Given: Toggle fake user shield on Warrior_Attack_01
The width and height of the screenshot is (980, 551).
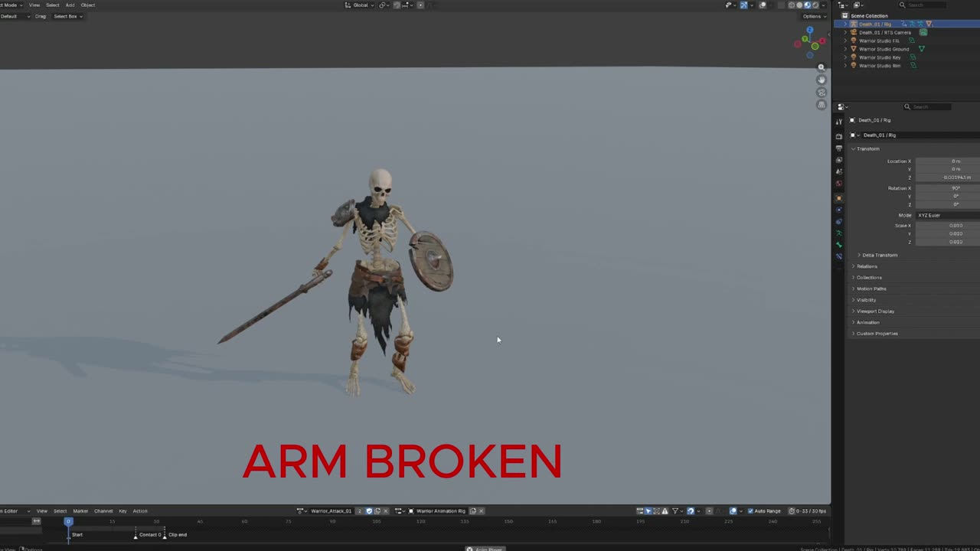Looking at the screenshot, I should (x=369, y=511).
